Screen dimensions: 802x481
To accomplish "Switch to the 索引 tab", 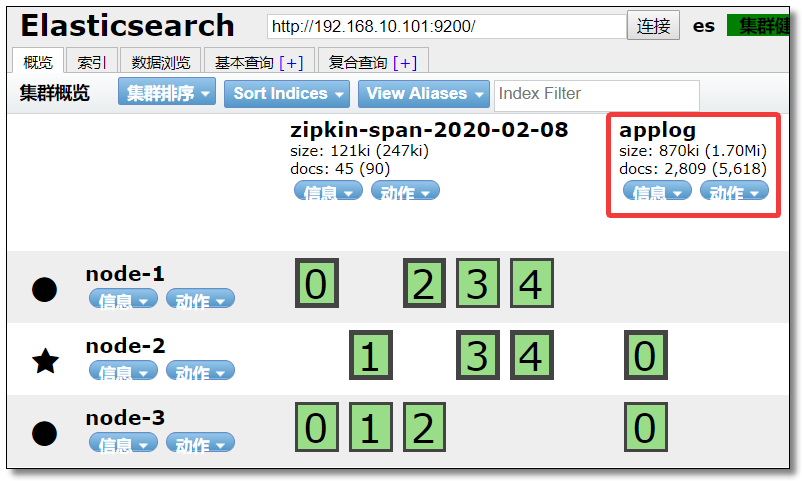I will pyautogui.click(x=92, y=62).
